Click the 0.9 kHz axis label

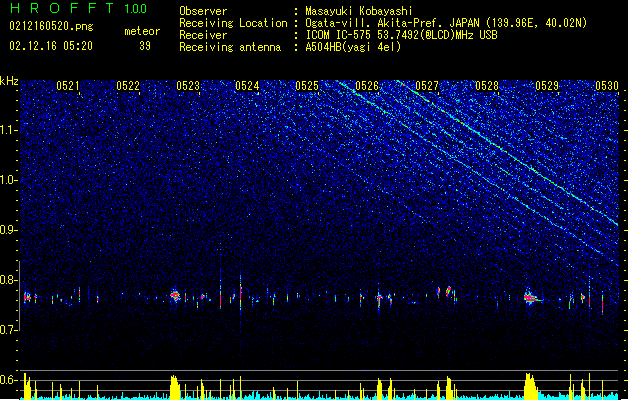point(9,230)
